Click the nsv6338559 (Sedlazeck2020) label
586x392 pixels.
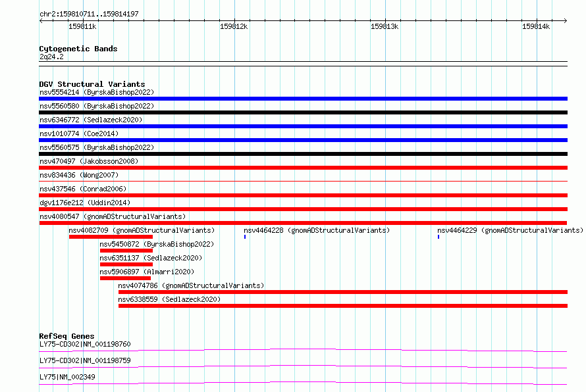(x=169, y=299)
